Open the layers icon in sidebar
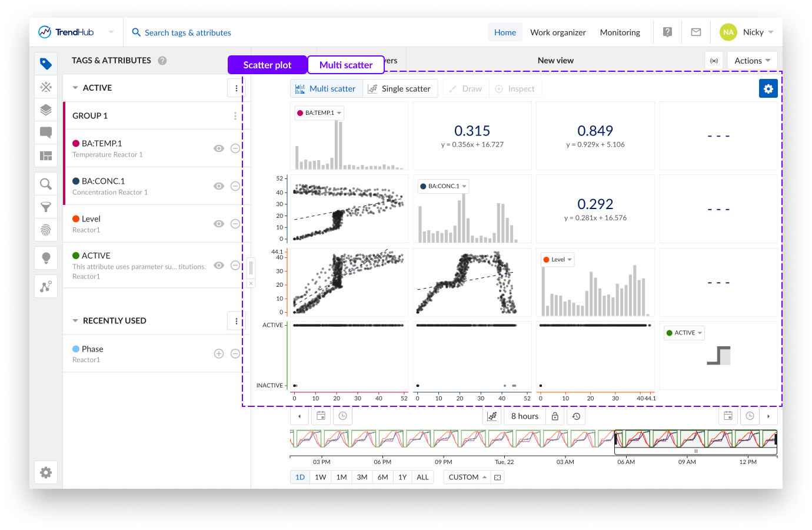The height and width of the screenshot is (530, 812). click(x=46, y=110)
